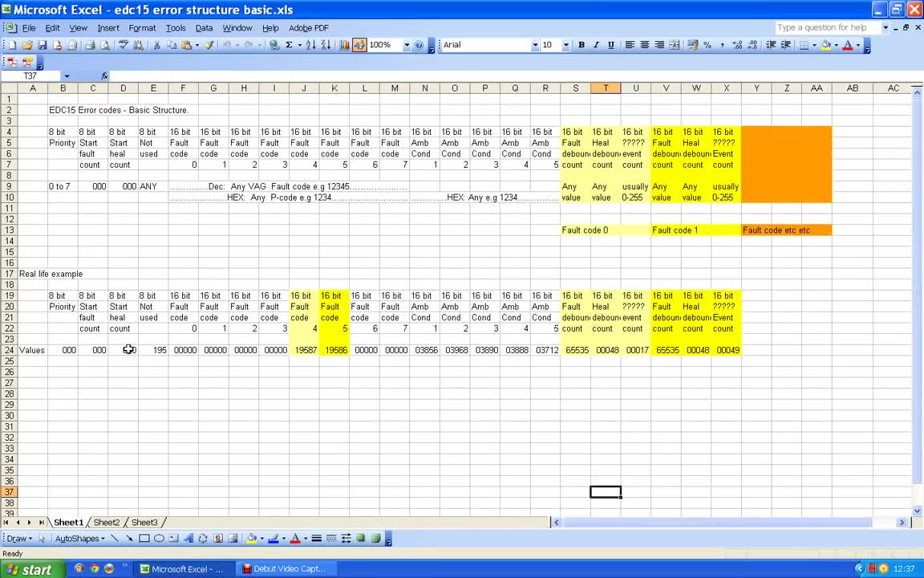The image size is (924, 578).
Task: Select the Rectangle tool in Draw toolbar
Action: tap(144, 539)
